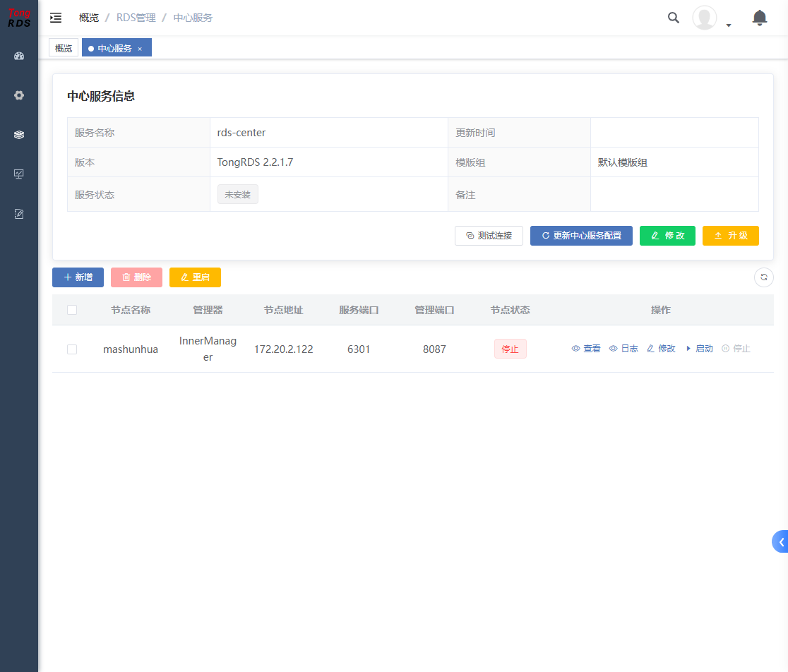Click management port 8087
This screenshot has width=788, height=672.
point(435,349)
